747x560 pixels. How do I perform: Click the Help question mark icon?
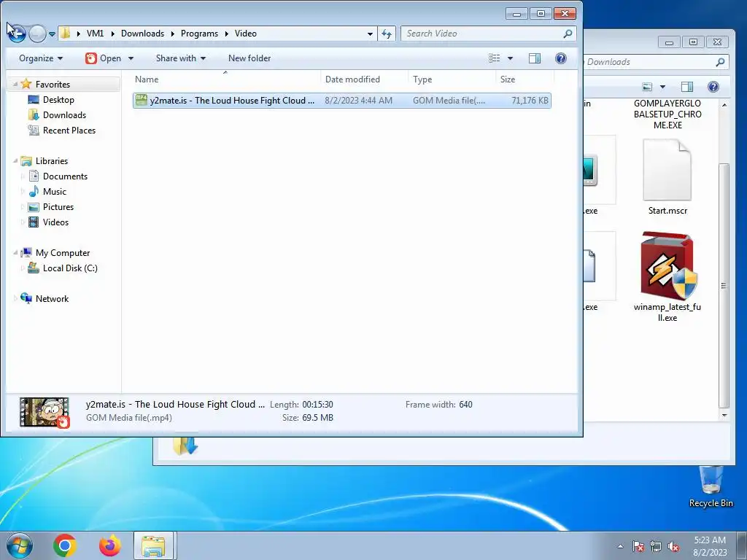[x=561, y=58]
